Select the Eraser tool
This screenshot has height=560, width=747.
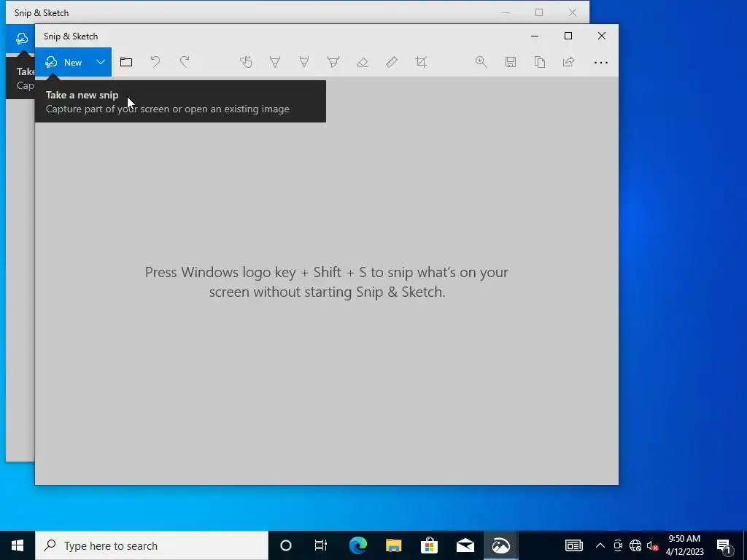(363, 62)
